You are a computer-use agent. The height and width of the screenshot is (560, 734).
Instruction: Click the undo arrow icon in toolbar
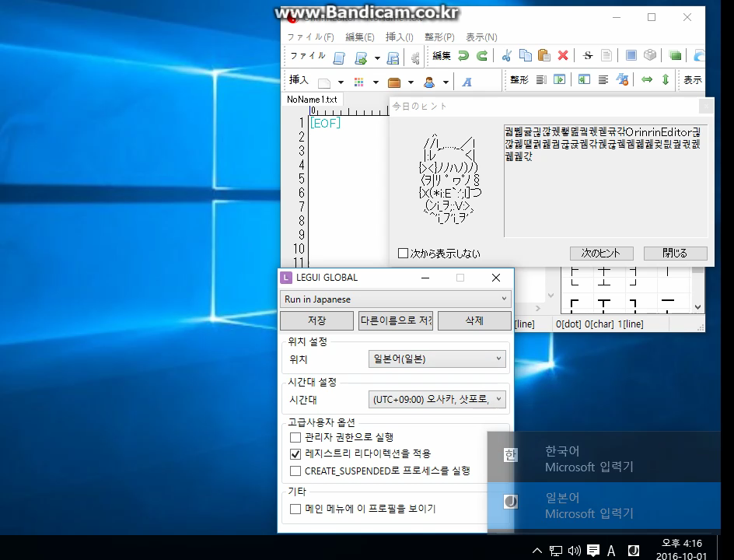(x=463, y=56)
